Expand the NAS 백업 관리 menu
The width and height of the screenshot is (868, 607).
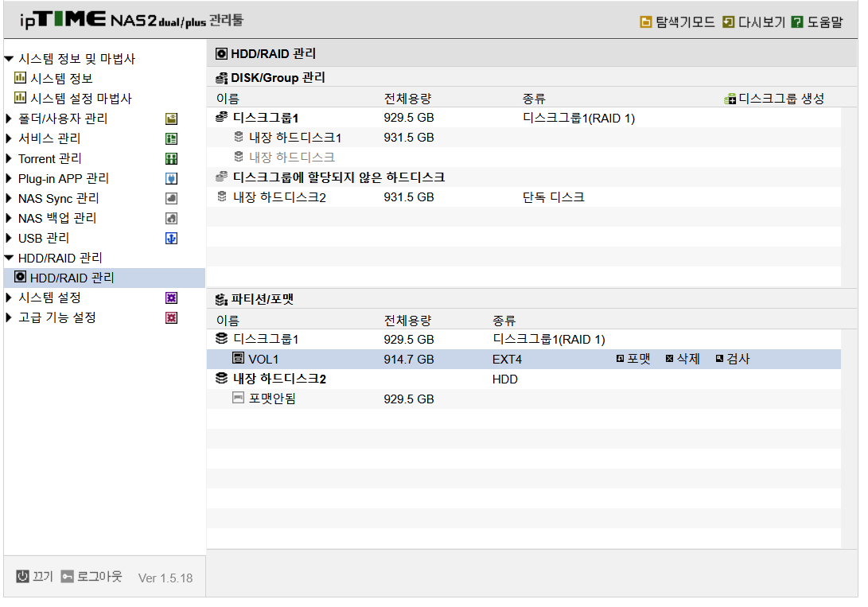(8, 218)
